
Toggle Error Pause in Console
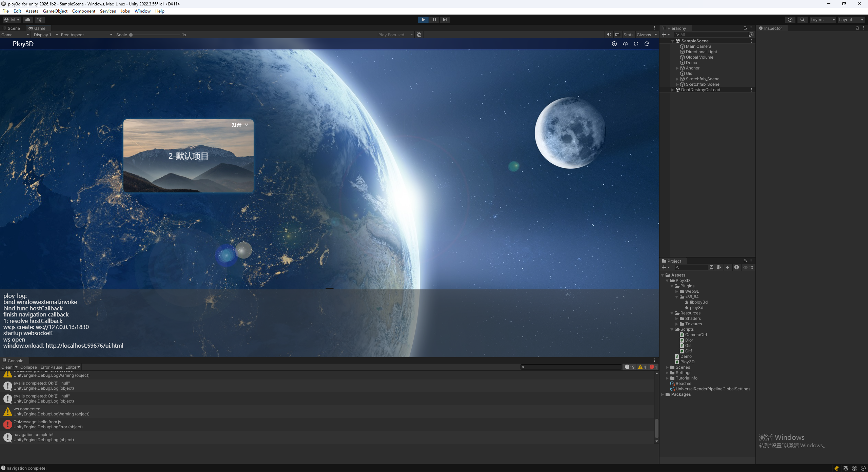51,367
